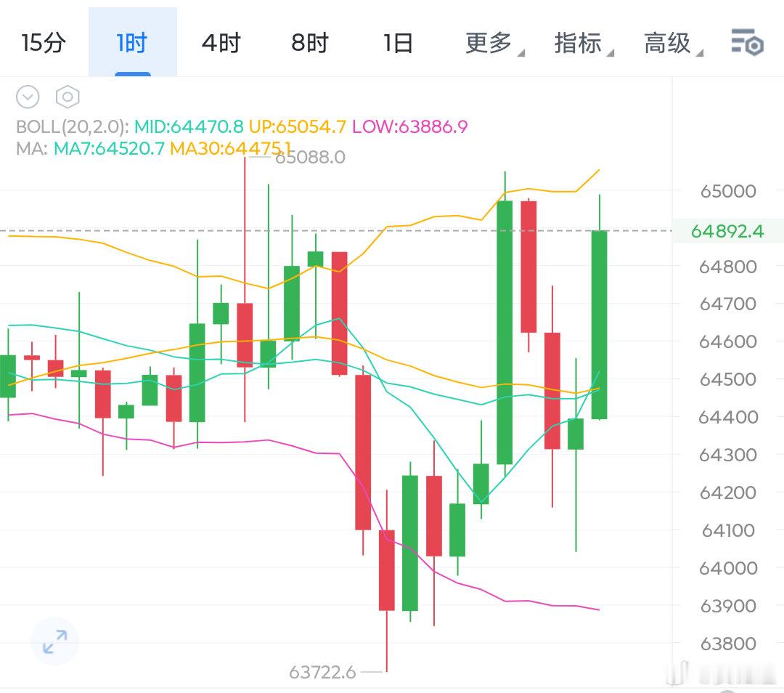This screenshot has width=784, height=693.
Task: Select the red candle with 65088.0 high wick
Action: pos(245,336)
